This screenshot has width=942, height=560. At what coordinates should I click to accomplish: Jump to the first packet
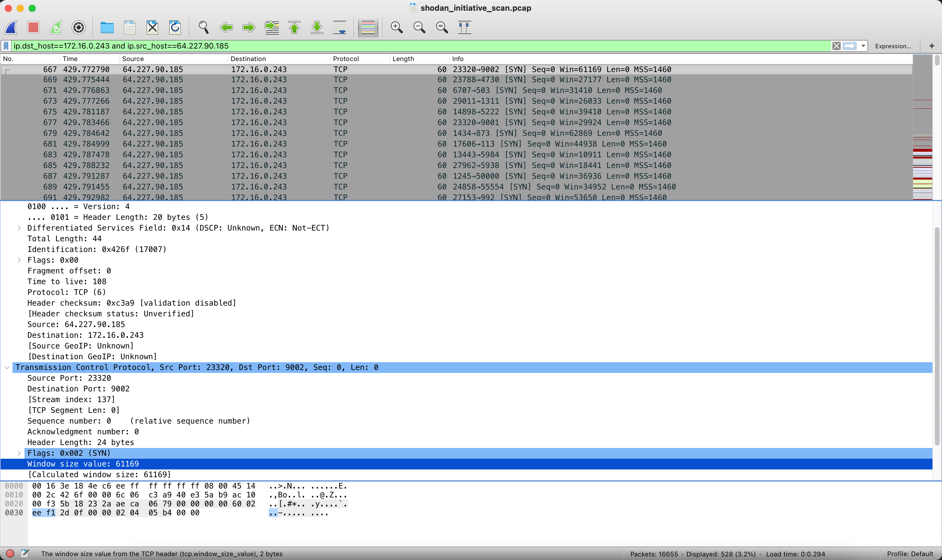pyautogui.click(x=294, y=27)
